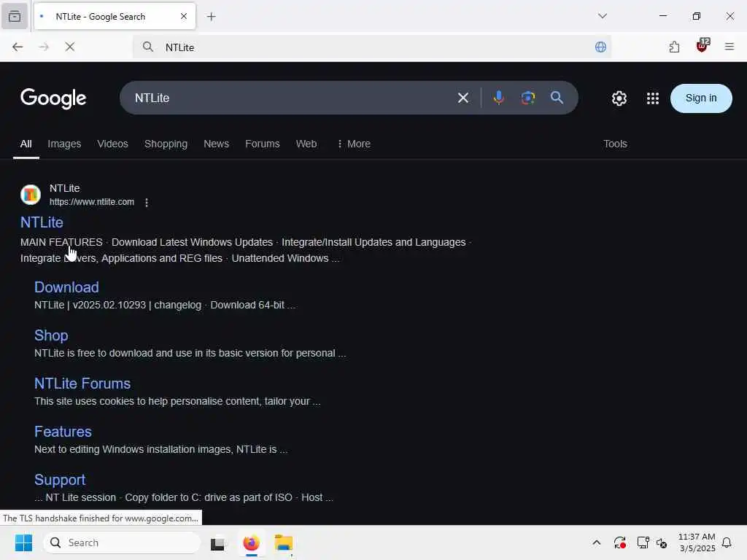Open the network status tray icon
The image size is (747, 560).
[643, 542]
